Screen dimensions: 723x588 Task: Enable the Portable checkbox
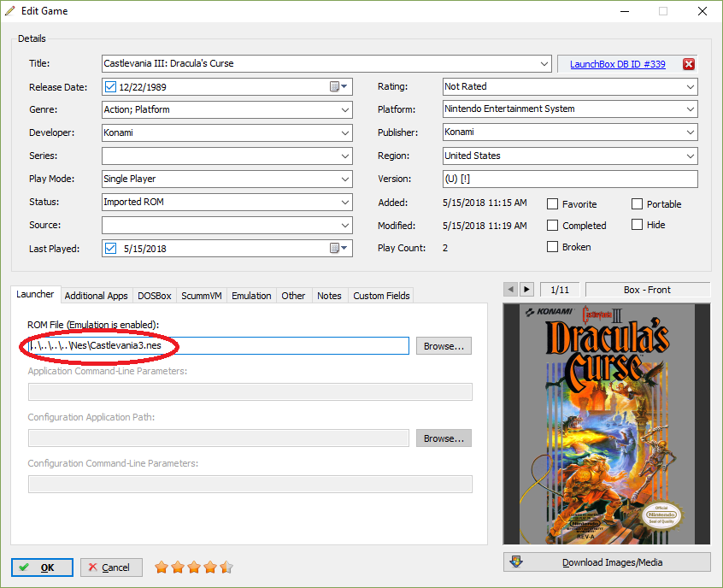[x=637, y=204]
